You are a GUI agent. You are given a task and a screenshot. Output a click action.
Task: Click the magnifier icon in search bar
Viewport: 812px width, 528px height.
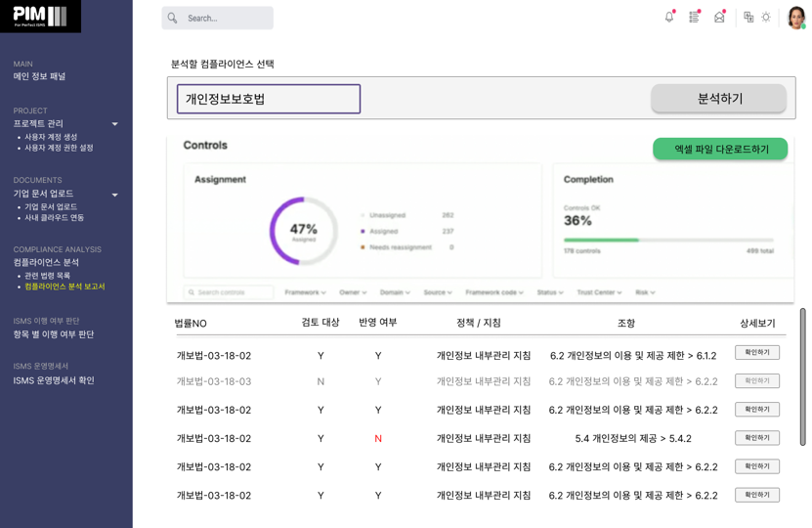click(x=173, y=18)
